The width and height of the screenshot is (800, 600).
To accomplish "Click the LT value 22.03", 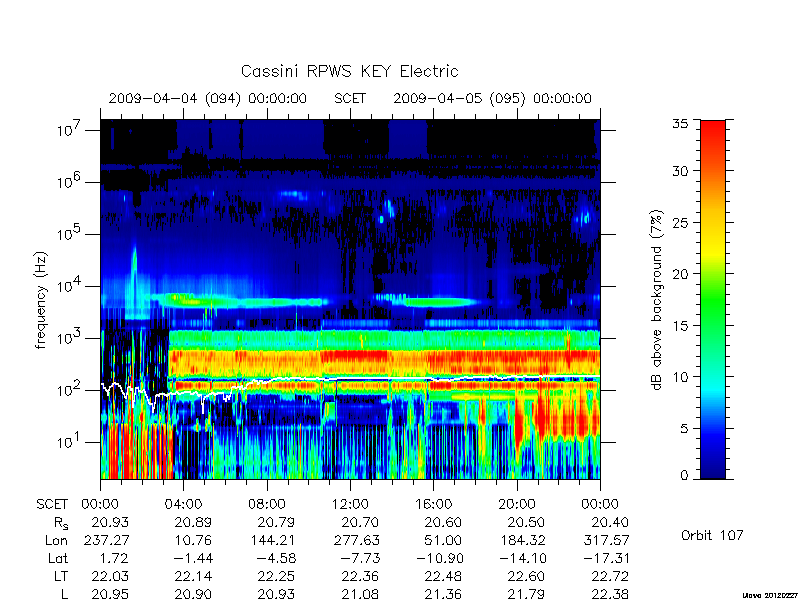I will (x=110, y=577).
